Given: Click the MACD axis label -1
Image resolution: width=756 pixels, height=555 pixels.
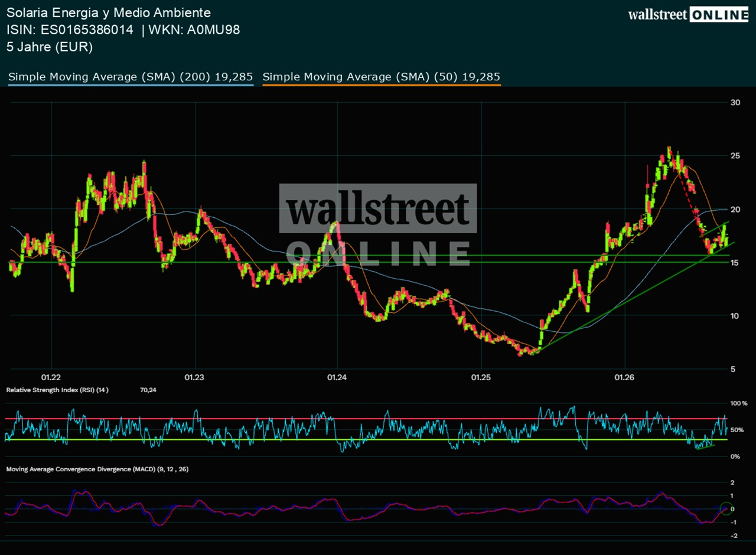Looking at the screenshot, I should point(734,523).
